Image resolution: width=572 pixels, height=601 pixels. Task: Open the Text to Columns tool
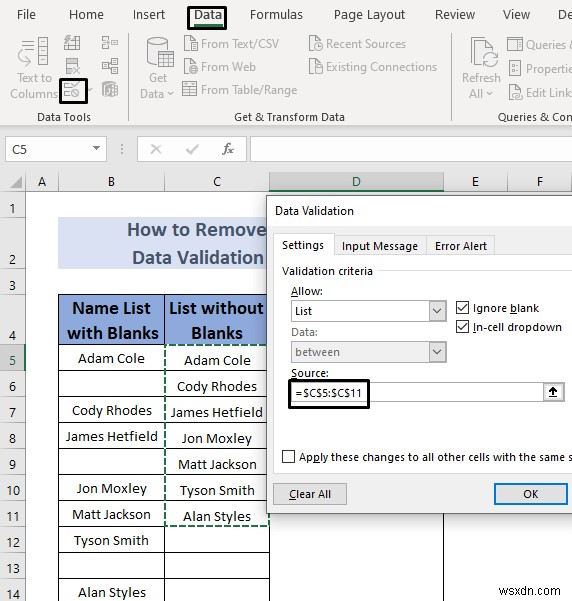[34, 68]
